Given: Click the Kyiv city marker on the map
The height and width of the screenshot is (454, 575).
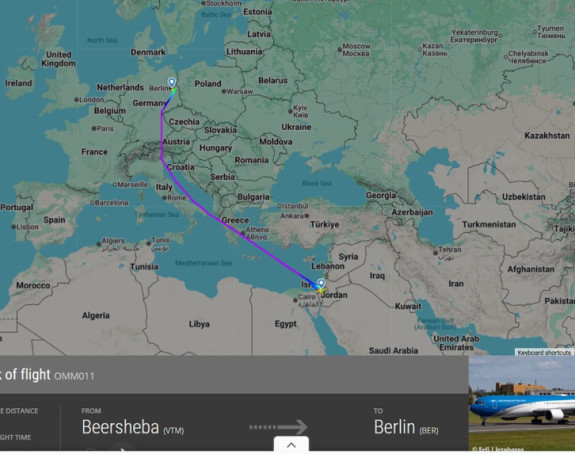Looking at the screenshot, I should (x=290, y=111).
